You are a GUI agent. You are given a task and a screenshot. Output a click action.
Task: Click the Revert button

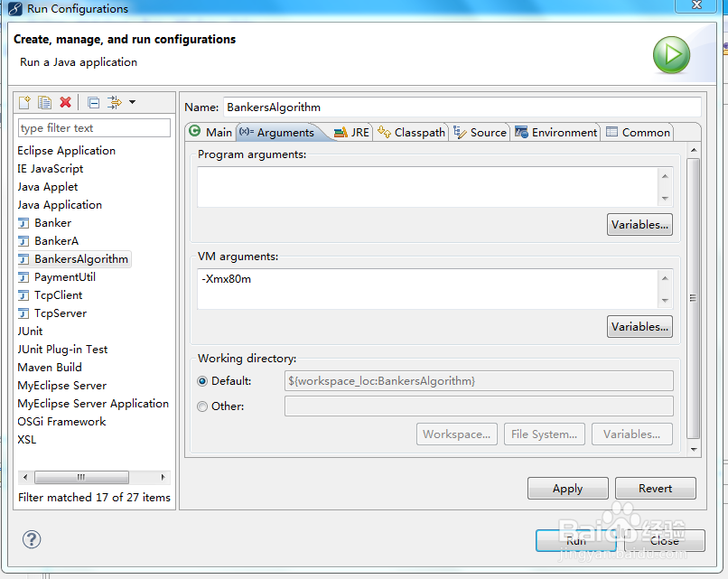tap(656, 489)
